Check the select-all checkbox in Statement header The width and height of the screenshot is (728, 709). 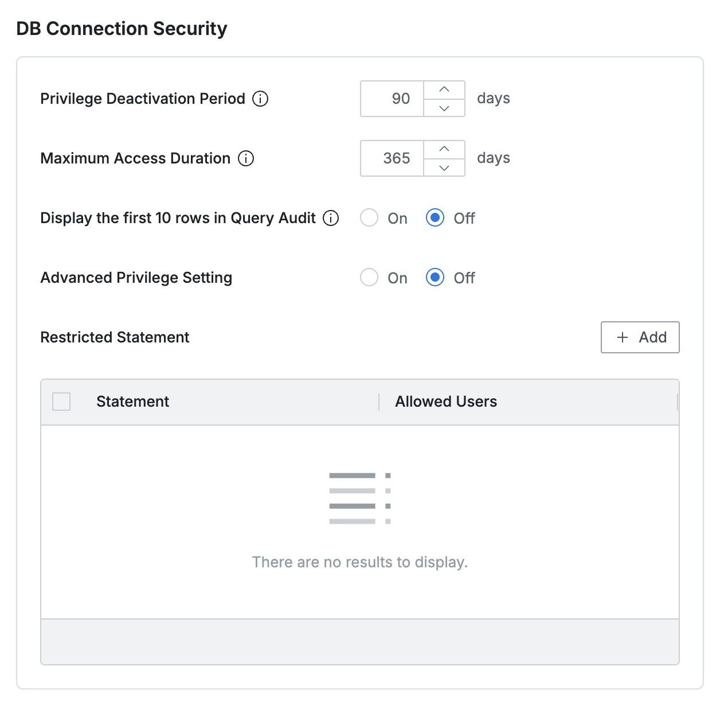(61, 402)
